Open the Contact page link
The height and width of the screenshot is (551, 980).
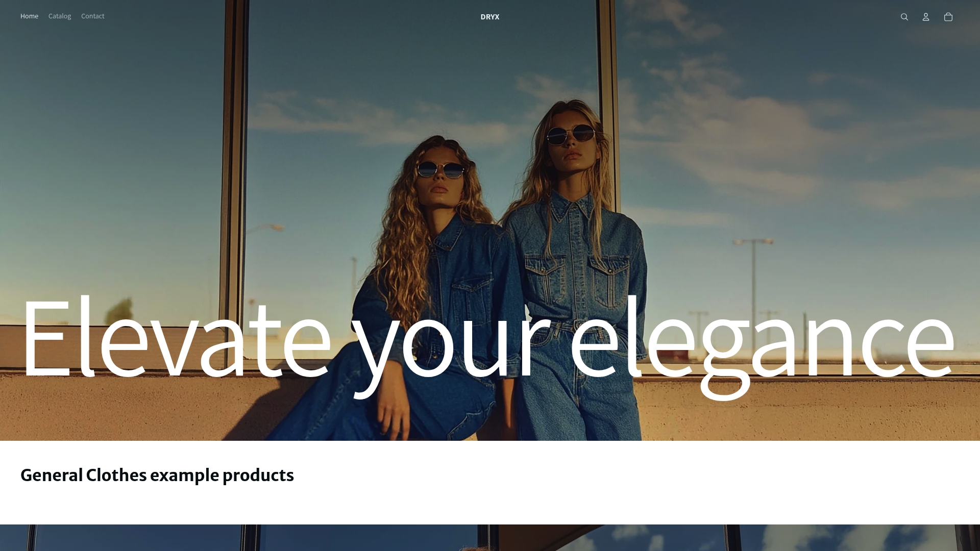(x=92, y=16)
